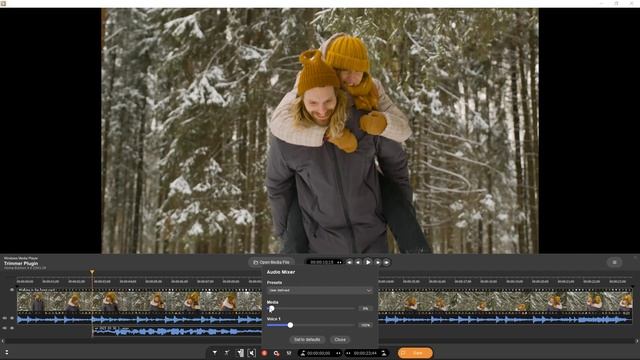Toggle the voice track's left icon

(4, 328)
